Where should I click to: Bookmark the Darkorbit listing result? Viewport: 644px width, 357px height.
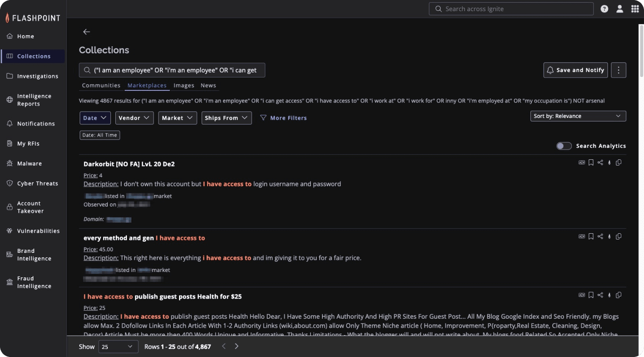[x=591, y=162]
